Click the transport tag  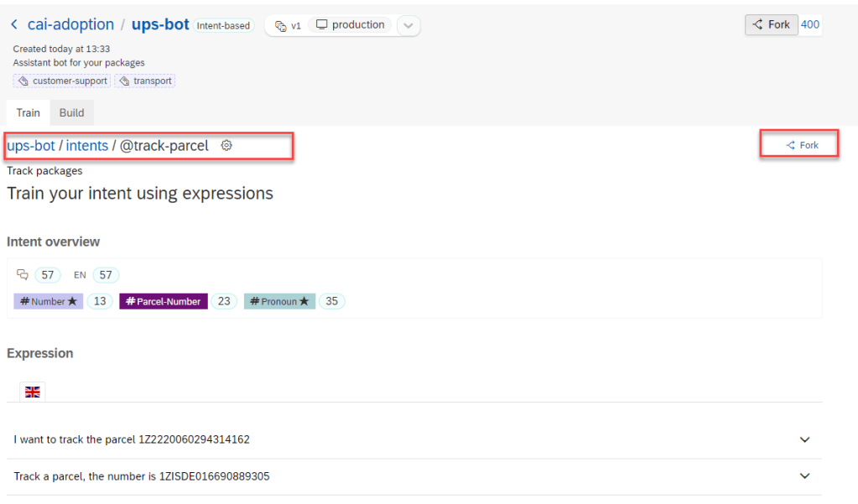[x=145, y=81]
